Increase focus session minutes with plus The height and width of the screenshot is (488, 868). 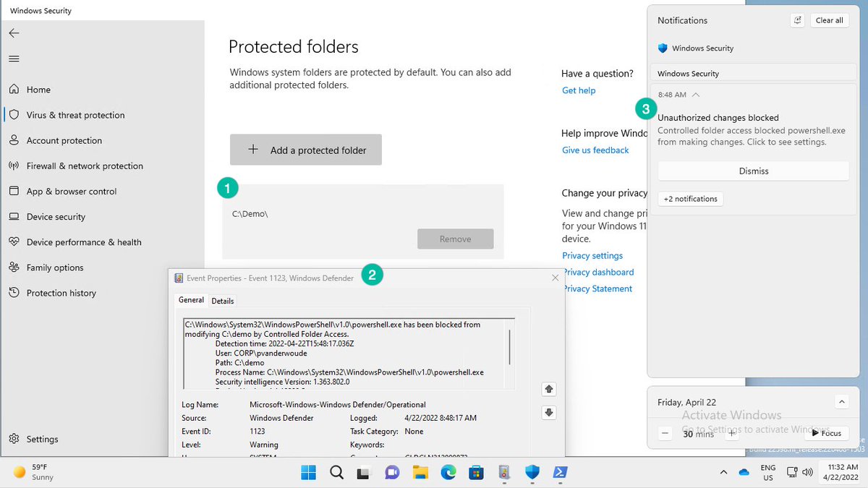click(733, 433)
